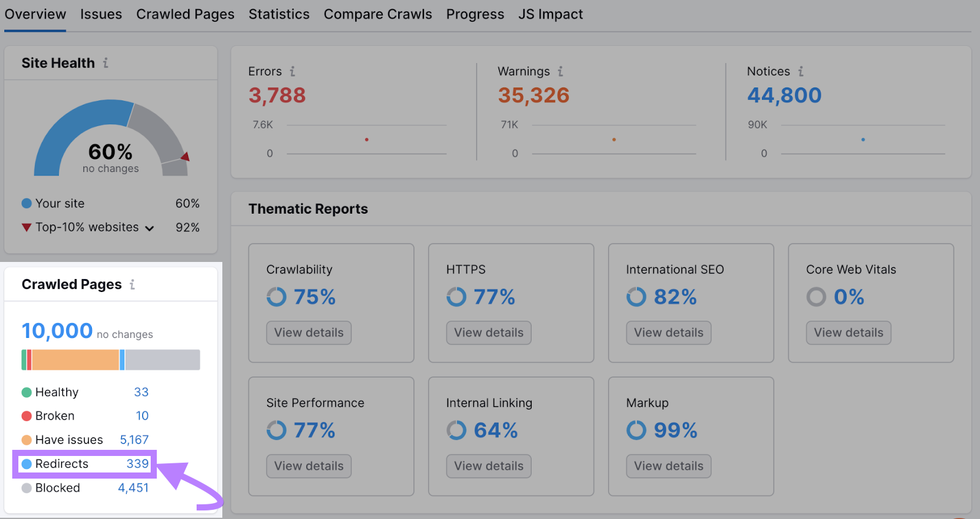
Task: Select the Healthy pages legend dot
Action: [26, 392]
